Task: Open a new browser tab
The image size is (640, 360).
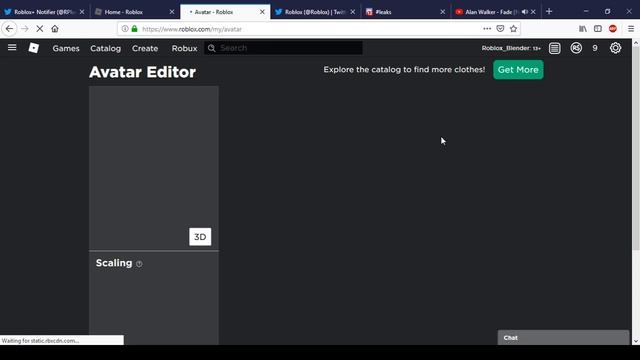Action: point(549,11)
